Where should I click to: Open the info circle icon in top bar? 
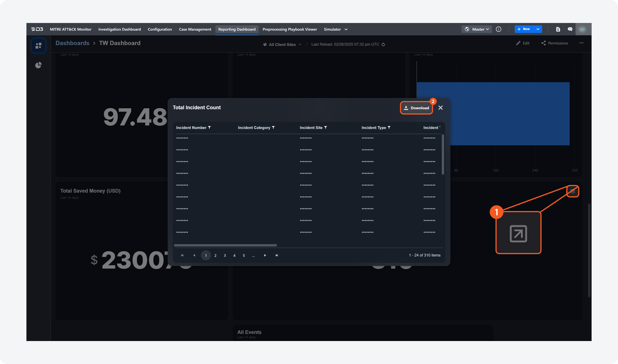pyautogui.click(x=498, y=29)
